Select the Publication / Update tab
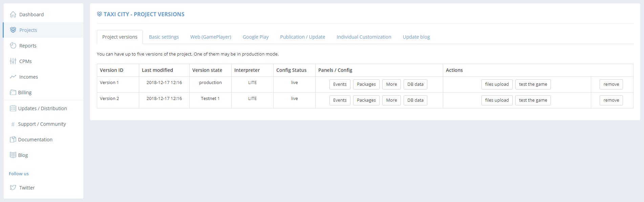 pyautogui.click(x=302, y=37)
